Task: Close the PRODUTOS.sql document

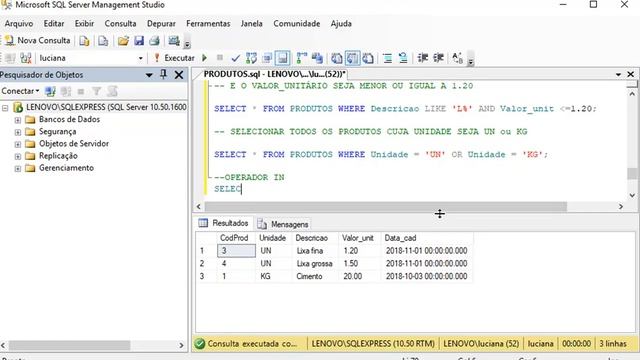Action: (631, 74)
